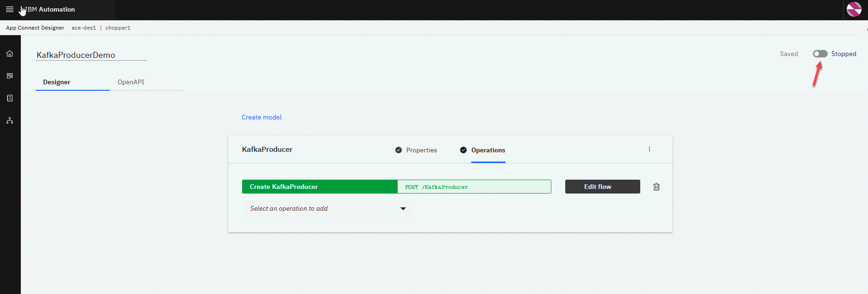868x294 pixels.
Task: Select the Operations tab of KafkaProducer
Action: 488,150
